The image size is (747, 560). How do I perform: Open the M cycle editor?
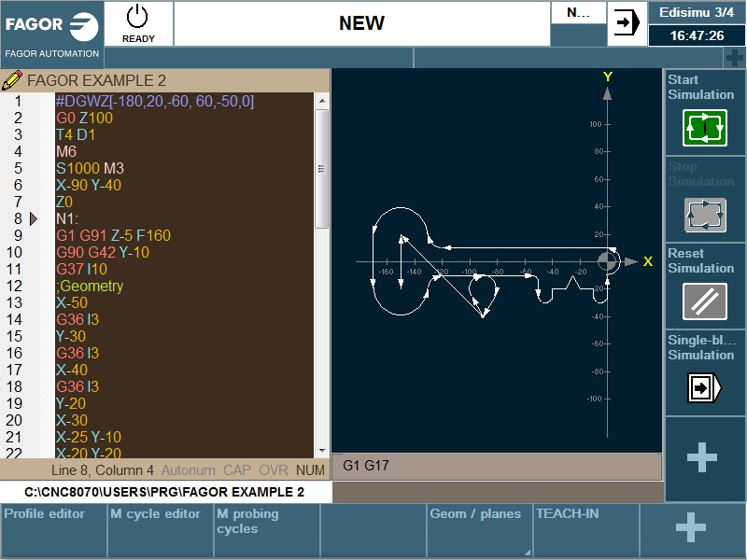click(159, 529)
